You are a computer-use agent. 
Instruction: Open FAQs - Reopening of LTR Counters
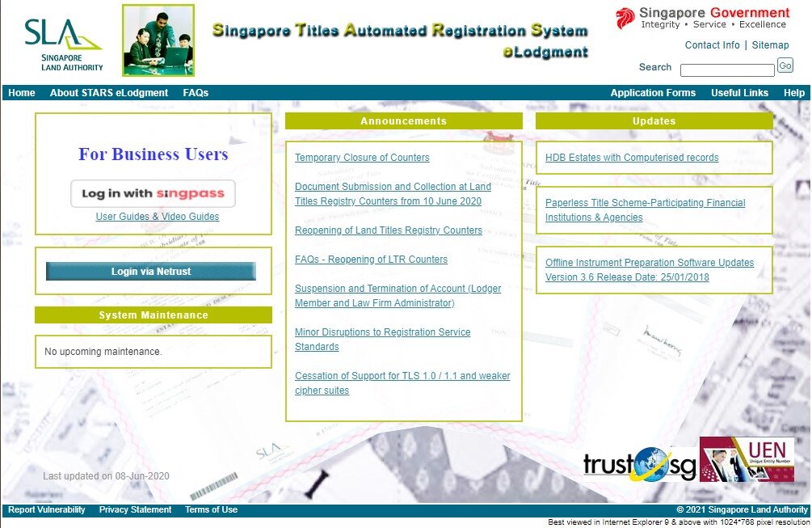pos(372,259)
